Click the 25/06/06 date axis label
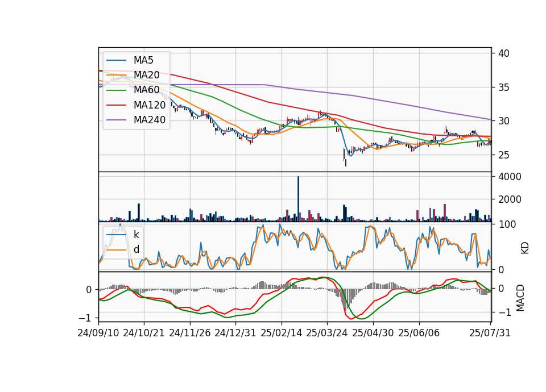 tap(419, 333)
